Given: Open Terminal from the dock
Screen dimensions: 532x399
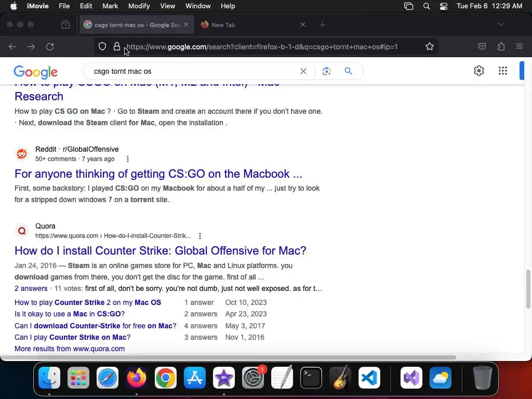Looking at the screenshot, I should click(311, 378).
